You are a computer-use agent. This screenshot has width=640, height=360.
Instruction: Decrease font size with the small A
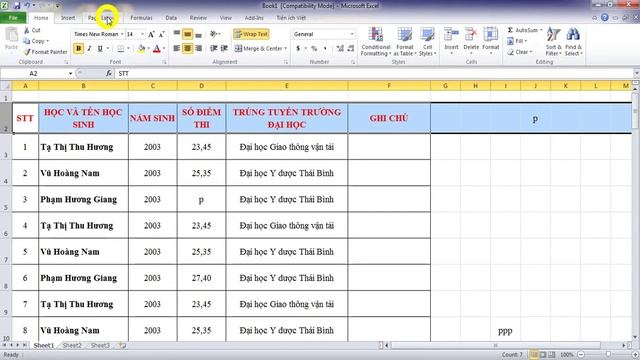point(162,34)
